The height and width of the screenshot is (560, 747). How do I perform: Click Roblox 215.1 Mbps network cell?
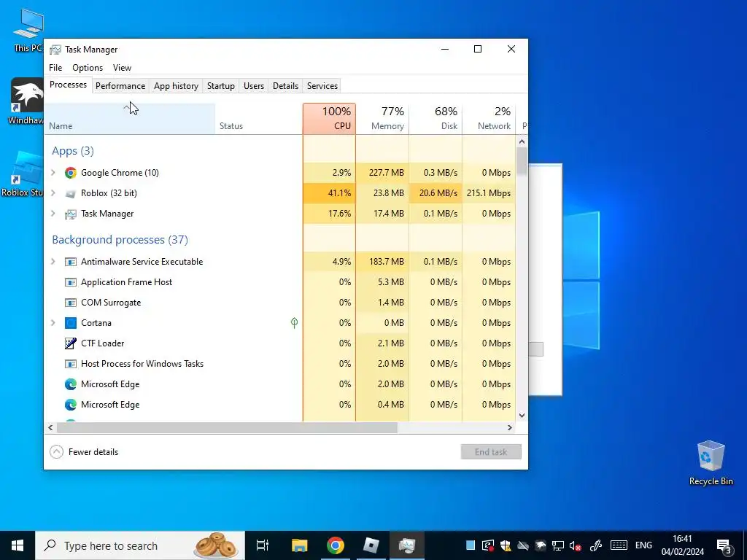tap(489, 193)
